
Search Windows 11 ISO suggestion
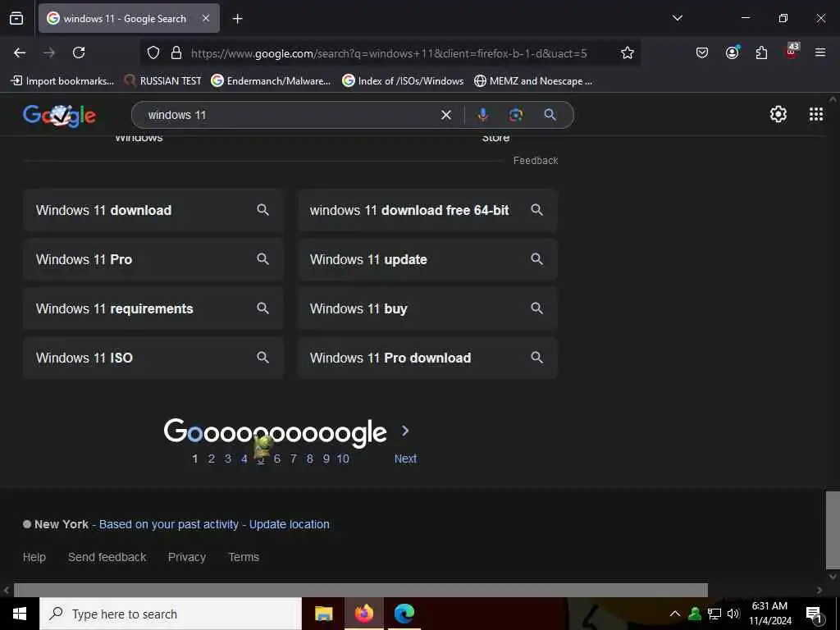[153, 358]
